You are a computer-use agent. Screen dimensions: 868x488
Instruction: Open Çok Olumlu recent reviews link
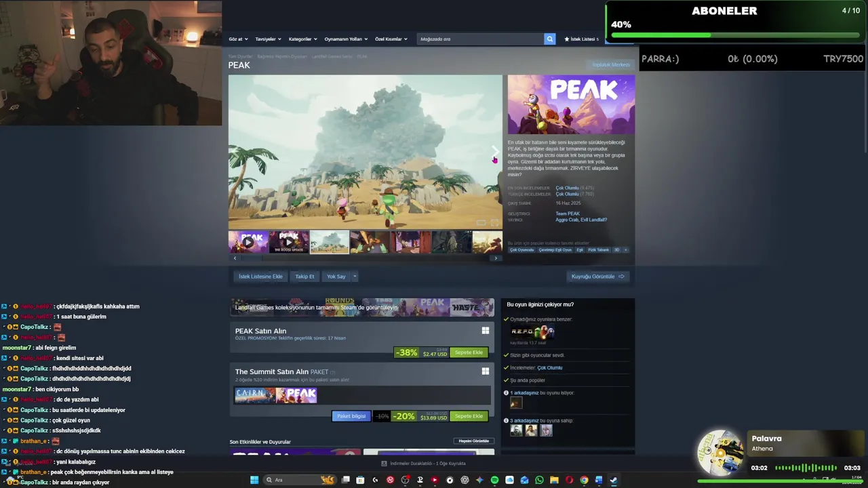567,188
